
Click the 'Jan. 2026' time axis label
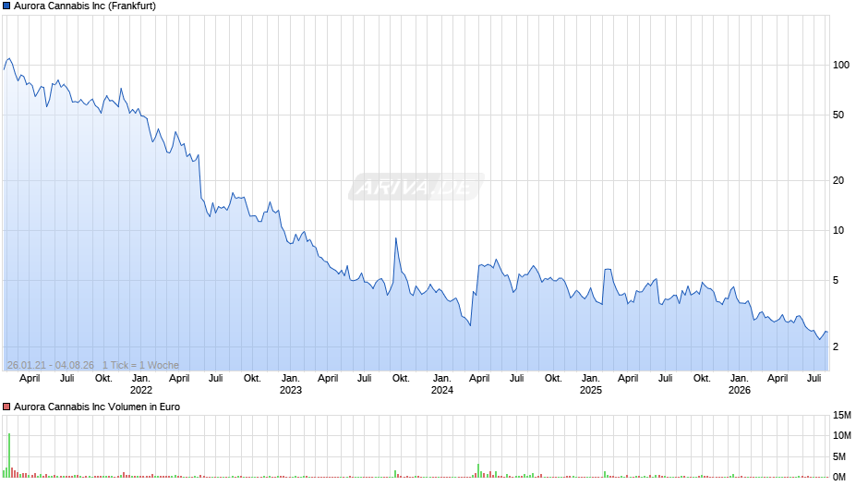pos(740,384)
